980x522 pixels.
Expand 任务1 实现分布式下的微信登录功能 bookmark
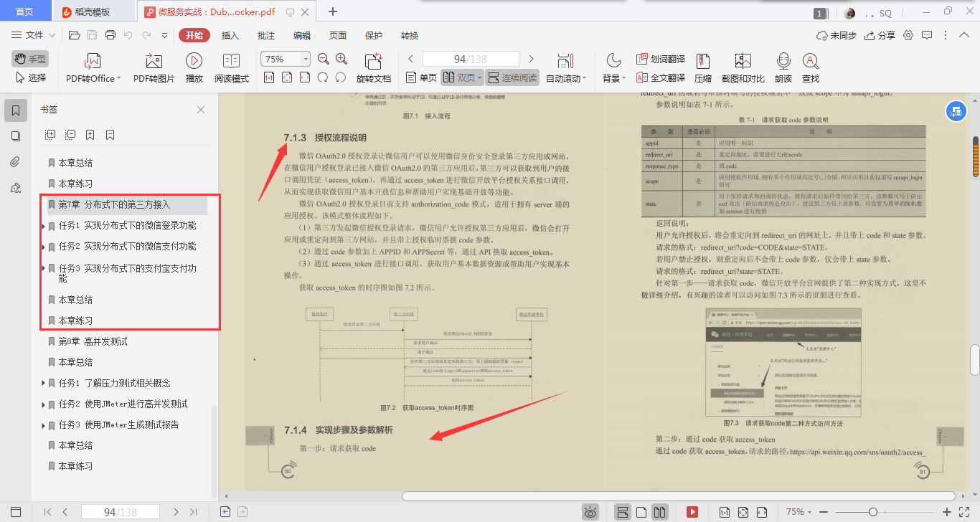click(43, 227)
